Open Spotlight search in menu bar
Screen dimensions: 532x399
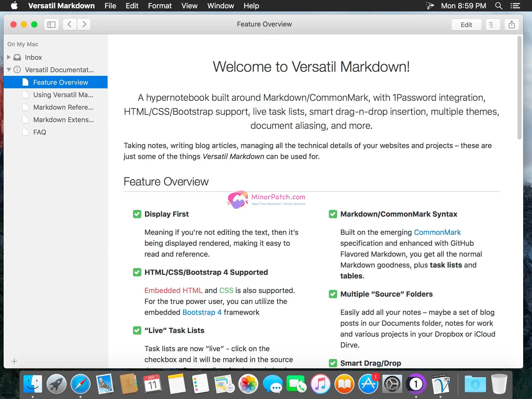(498, 6)
